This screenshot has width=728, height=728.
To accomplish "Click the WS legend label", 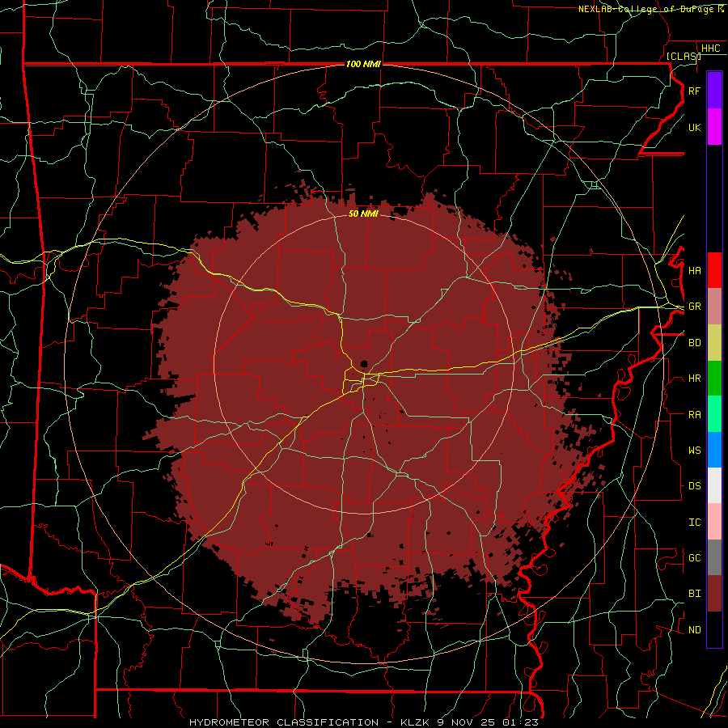I will pyautogui.click(x=694, y=451).
